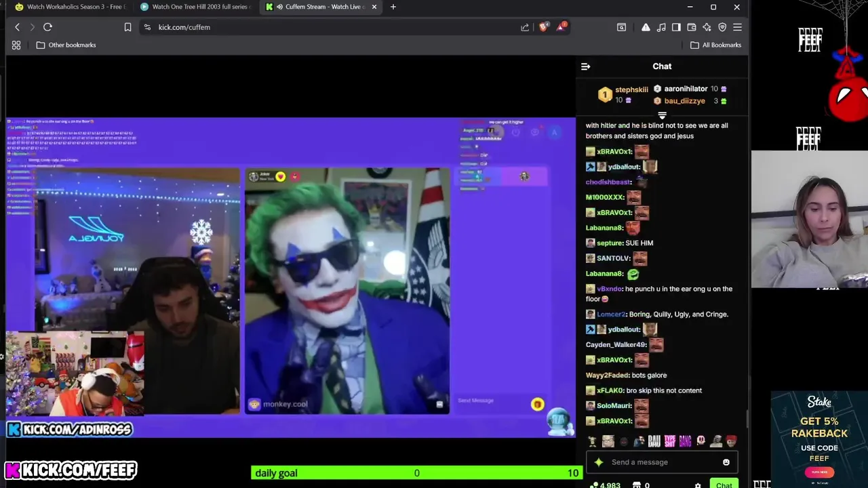The height and width of the screenshot is (488, 868).
Task: Insert the BAU emote
Action: [x=654, y=441]
